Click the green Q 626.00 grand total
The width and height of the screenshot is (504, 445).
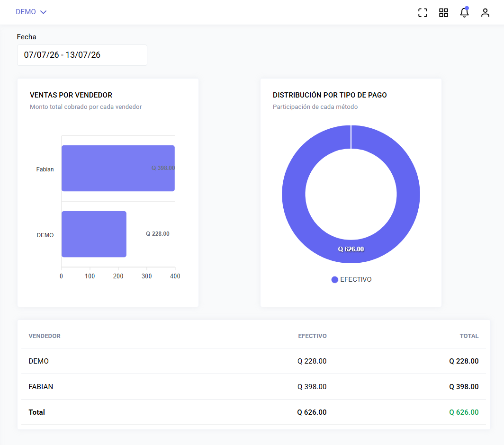464,412
